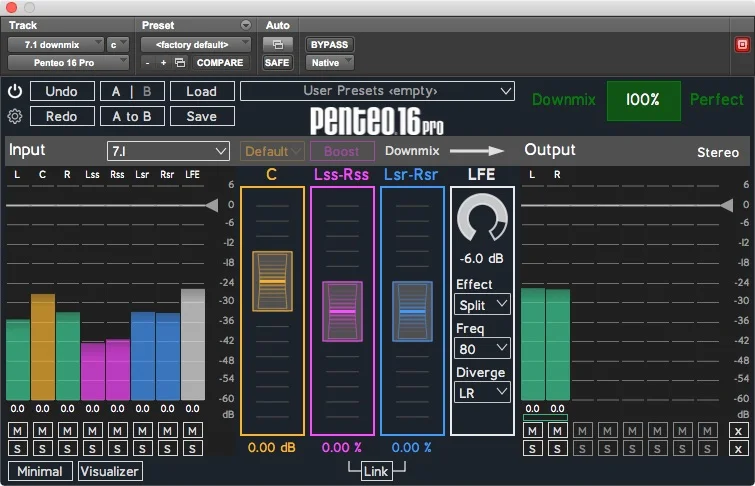Click the upper X output button
Viewport: 755px width, 486px height.
tap(738, 431)
